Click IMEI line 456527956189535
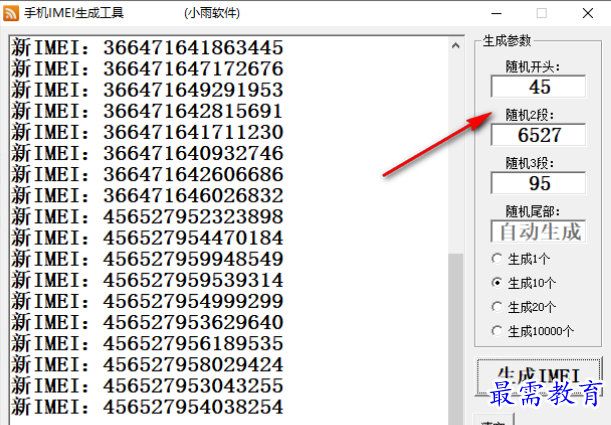Screen dimensions: 611x425 pos(147,344)
